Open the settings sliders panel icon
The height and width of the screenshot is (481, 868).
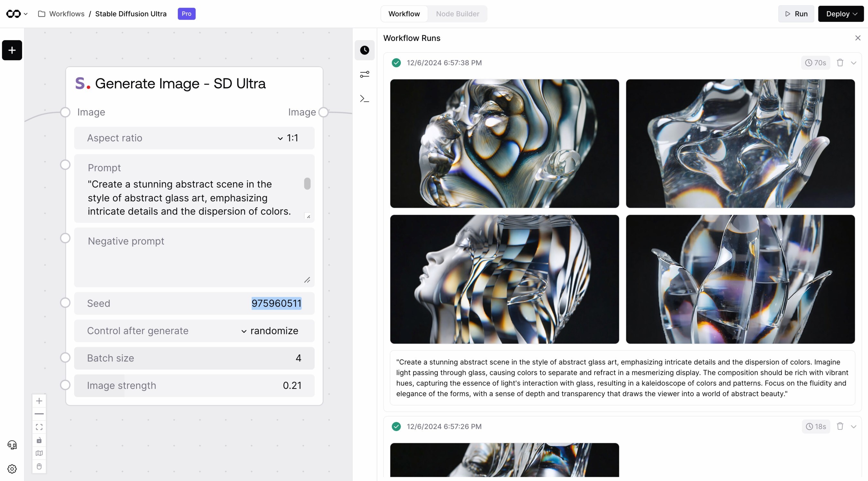365,74
